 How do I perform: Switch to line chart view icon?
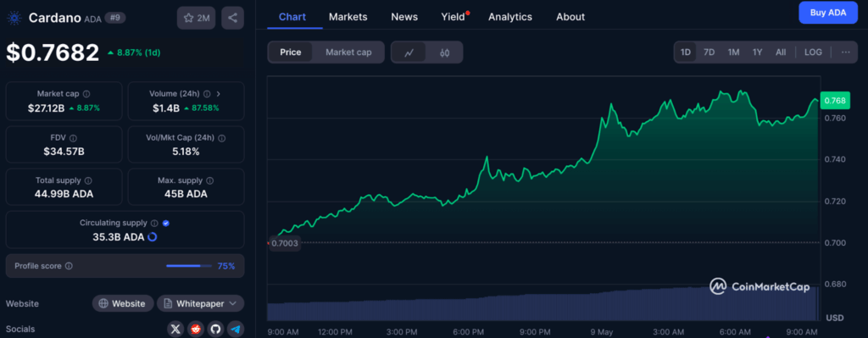coord(409,53)
